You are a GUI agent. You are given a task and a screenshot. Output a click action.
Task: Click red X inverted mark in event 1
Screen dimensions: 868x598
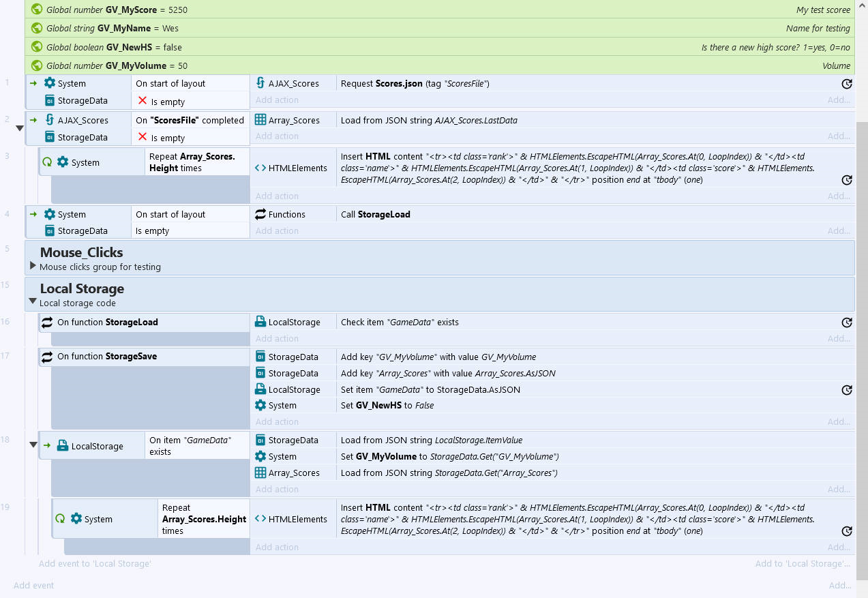tap(142, 101)
